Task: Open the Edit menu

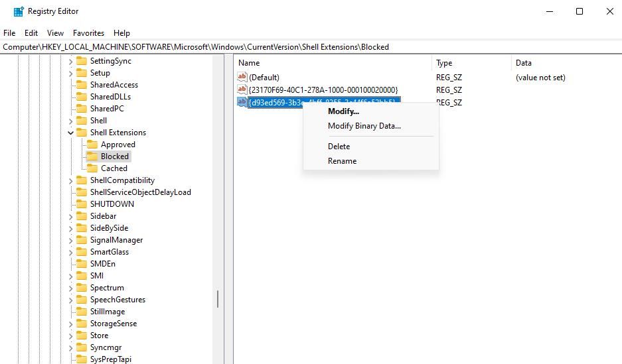Action: tap(31, 33)
